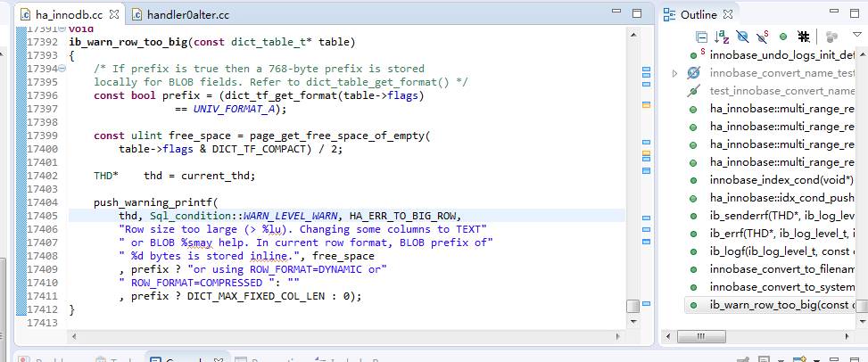Click the green icon of ib_logf entry

tap(692, 251)
